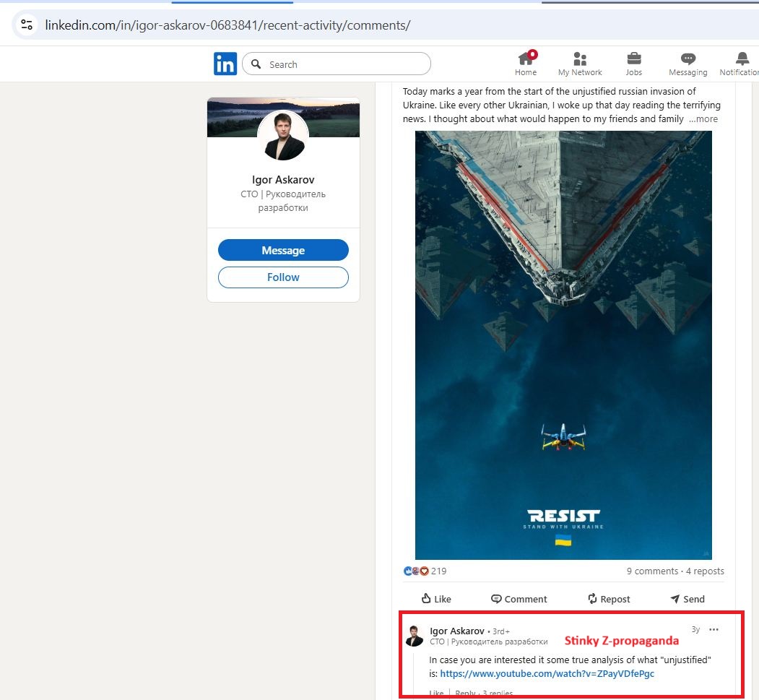Click the 'CTO | Руководитель разработки' headline in profile card
The width and height of the screenshot is (759, 700).
tap(283, 201)
